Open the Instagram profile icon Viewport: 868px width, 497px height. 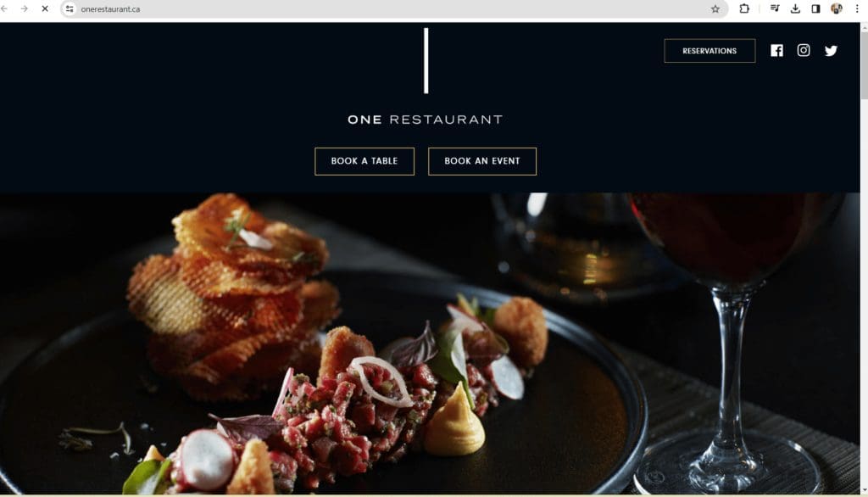coord(804,50)
